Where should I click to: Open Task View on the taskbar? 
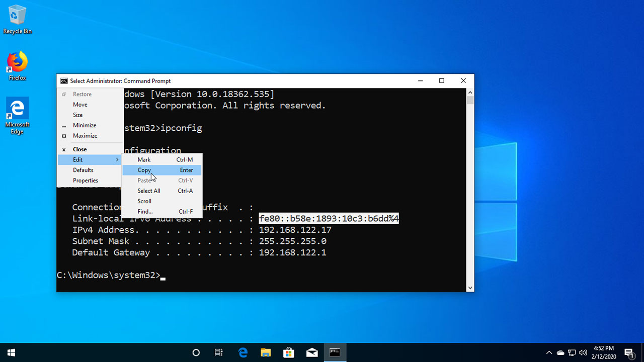pos(219,352)
